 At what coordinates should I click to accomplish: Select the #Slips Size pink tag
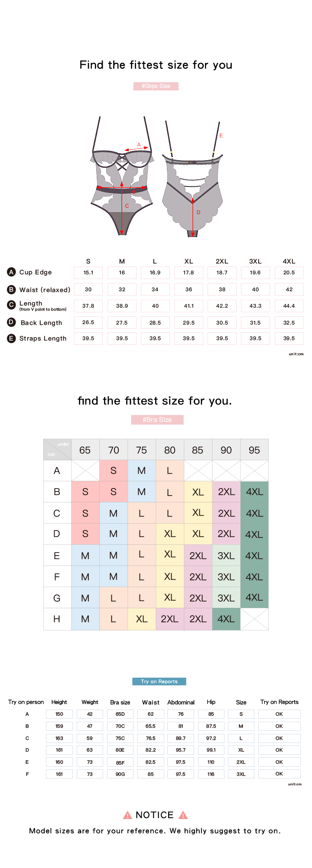156,86
